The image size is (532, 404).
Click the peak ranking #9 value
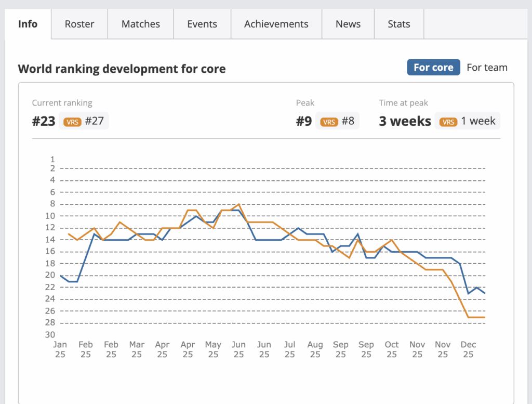[304, 122]
